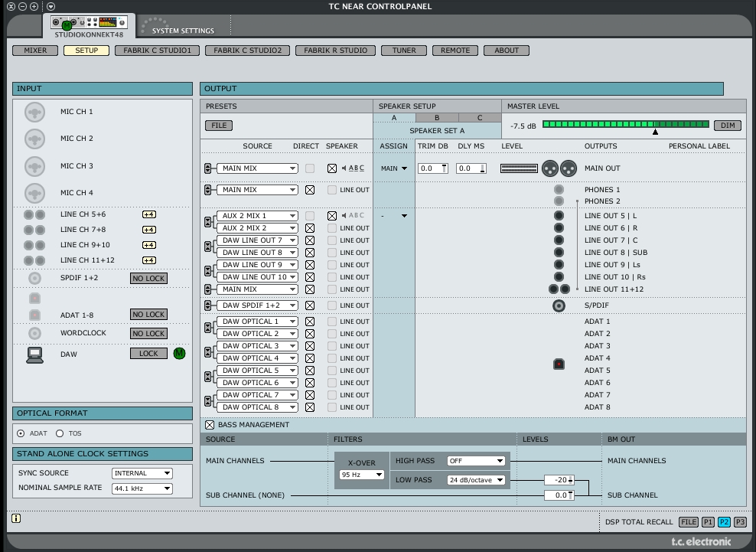Toggle SPEAKER checkbox in the MAIN OUT row
Image resolution: width=756 pixels, height=552 pixels.
332,168
